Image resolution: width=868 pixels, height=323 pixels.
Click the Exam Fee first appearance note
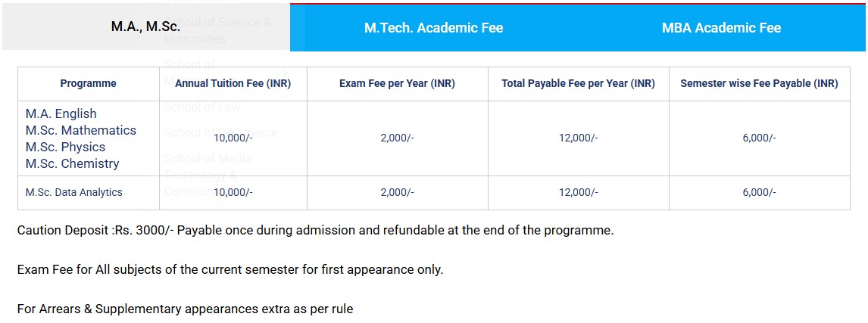point(230,270)
